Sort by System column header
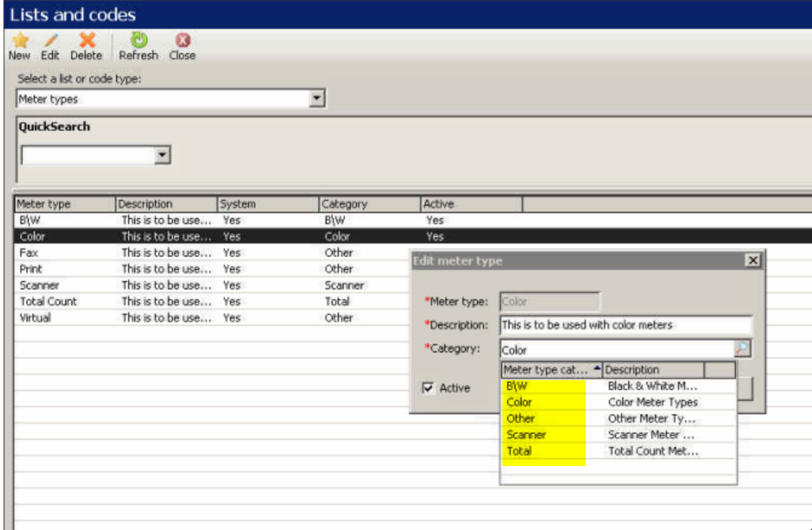The width and height of the screenshot is (812, 530). coord(268,204)
